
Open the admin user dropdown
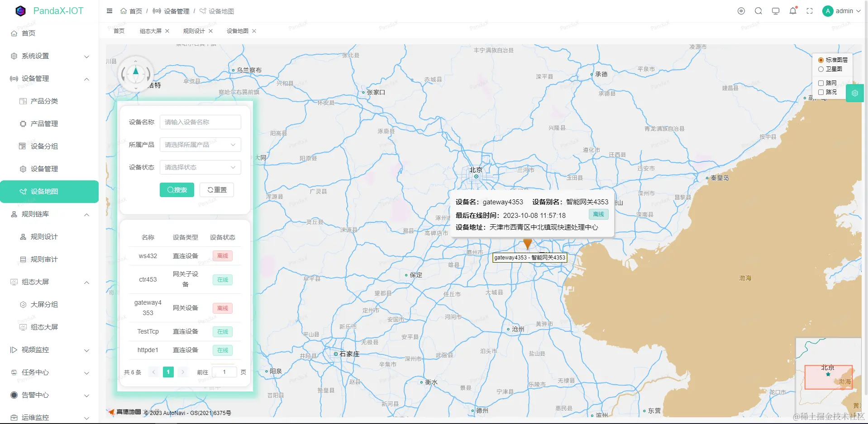[x=842, y=11]
